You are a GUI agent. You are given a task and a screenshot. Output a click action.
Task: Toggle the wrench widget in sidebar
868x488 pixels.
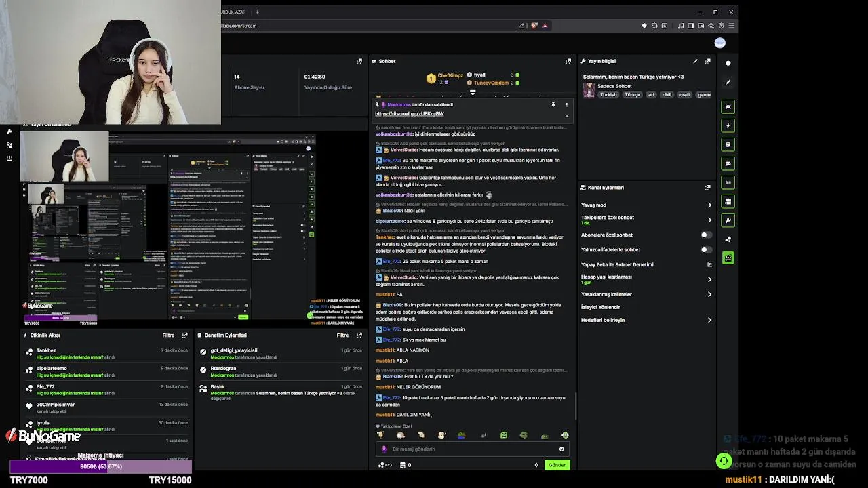point(728,220)
